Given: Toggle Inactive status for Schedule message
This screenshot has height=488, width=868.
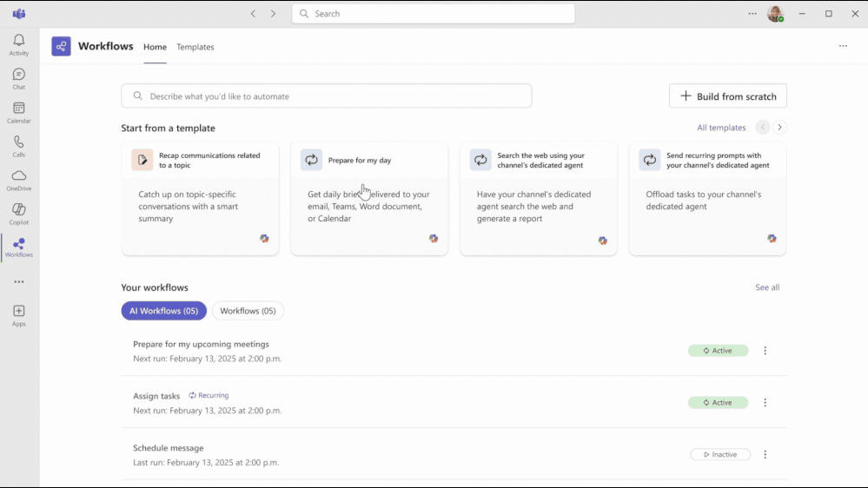Looking at the screenshot, I should coord(720,455).
